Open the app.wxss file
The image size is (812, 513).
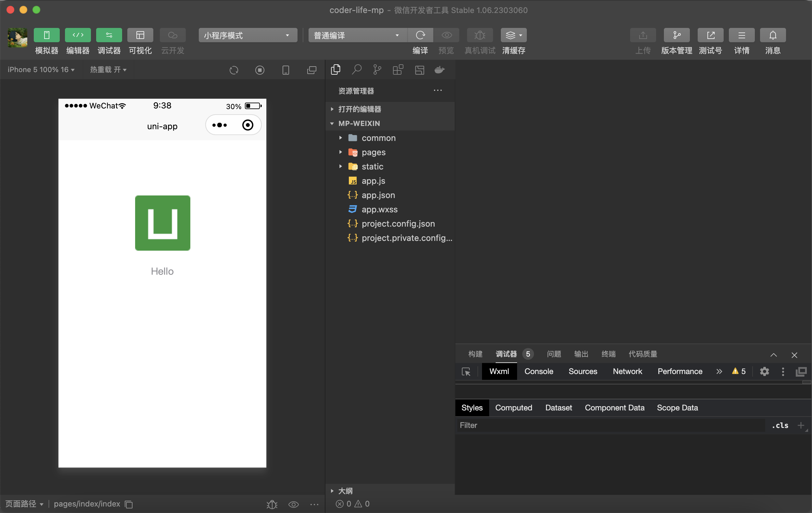(390, 209)
